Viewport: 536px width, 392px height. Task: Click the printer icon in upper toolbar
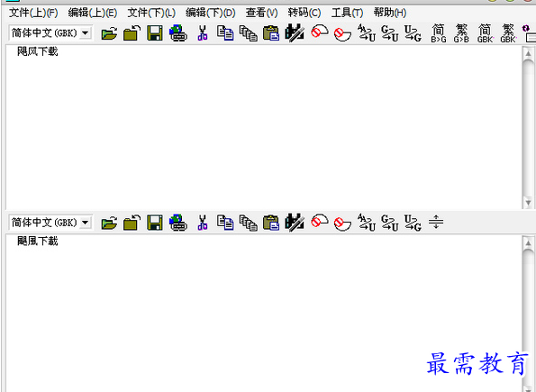coord(178,33)
